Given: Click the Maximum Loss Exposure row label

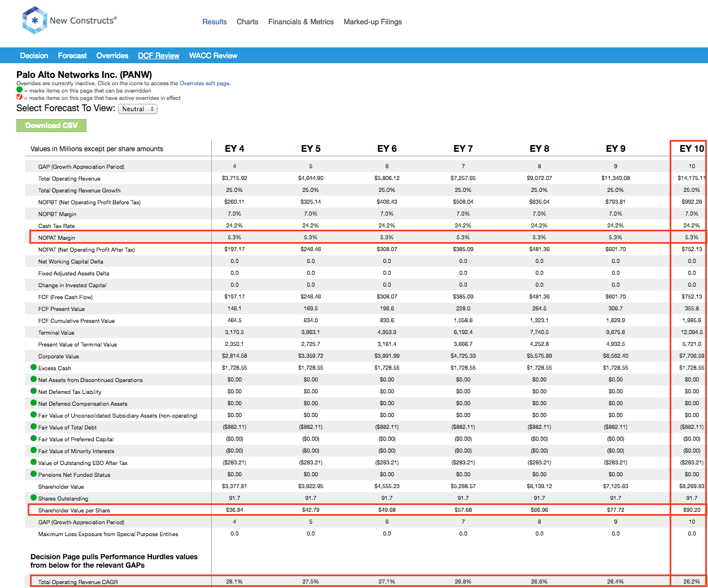Looking at the screenshot, I should (x=108, y=534).
